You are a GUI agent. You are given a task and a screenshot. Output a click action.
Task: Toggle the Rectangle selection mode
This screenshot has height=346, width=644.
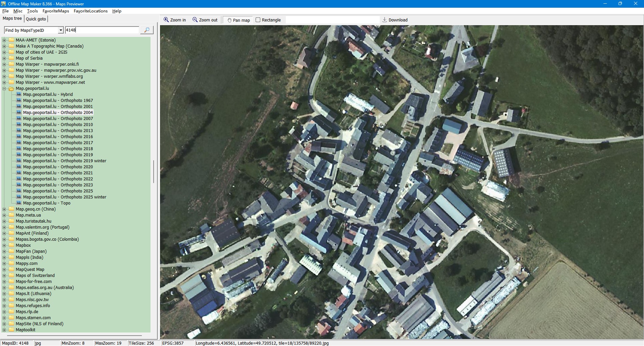point(268,20)
